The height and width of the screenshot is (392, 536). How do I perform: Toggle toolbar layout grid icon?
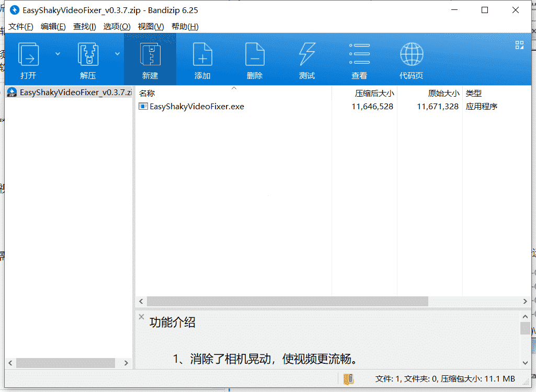519,45
